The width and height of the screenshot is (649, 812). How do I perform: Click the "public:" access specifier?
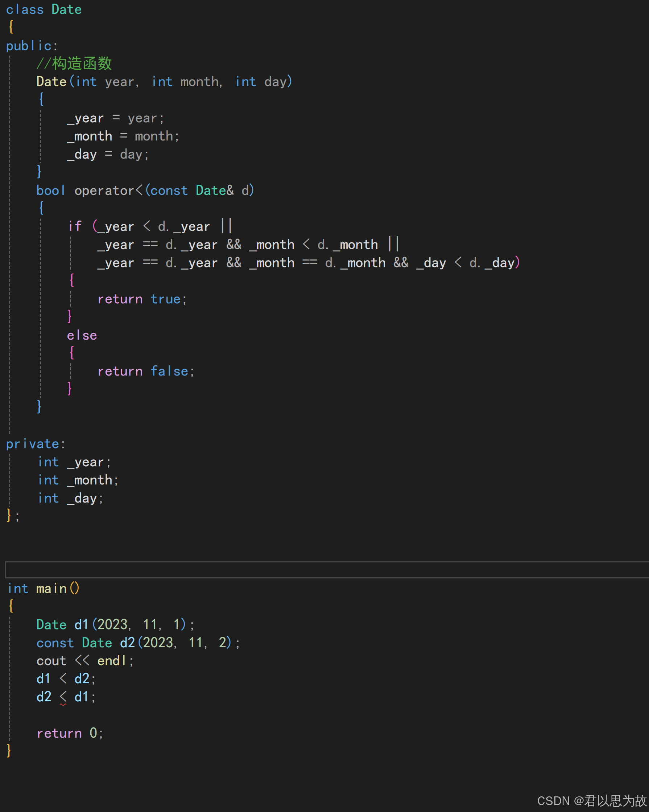pos(31,45)
